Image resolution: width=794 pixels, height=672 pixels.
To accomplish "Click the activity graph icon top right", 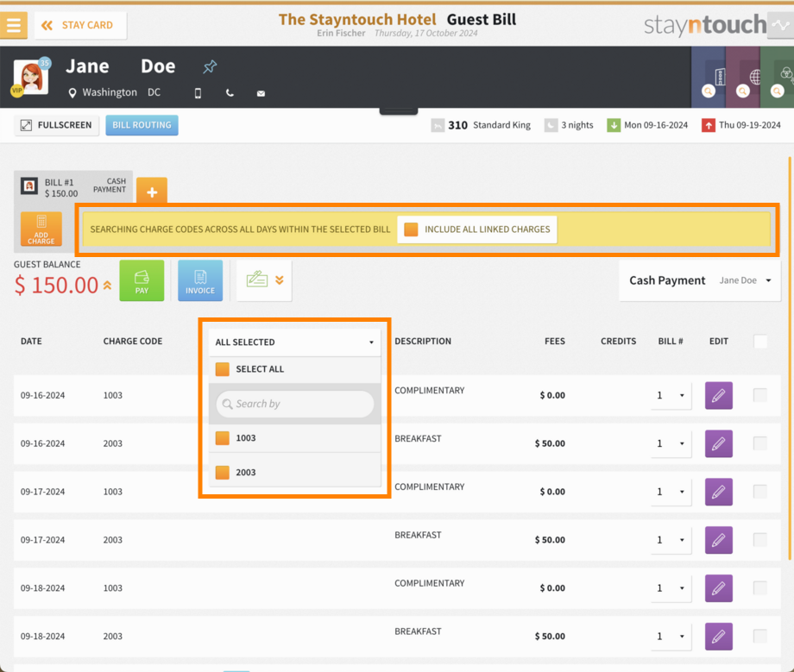I will (x=781, y=25).
